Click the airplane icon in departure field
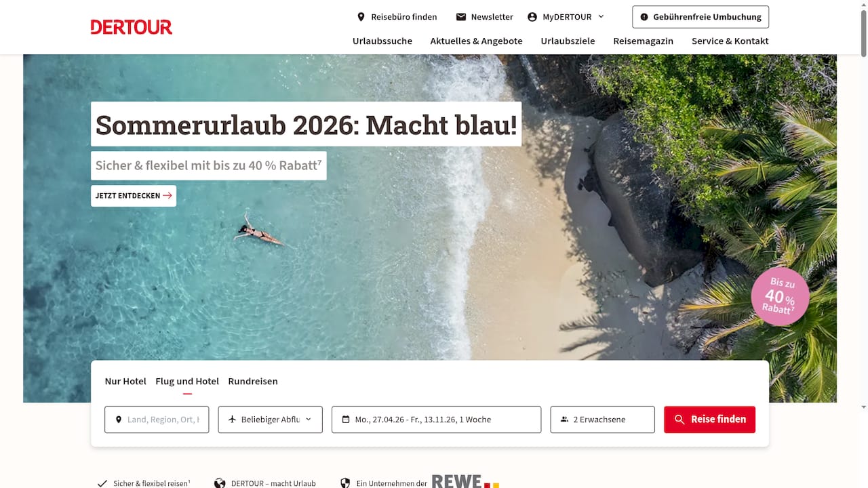This screenshot has width=868, height=488. [x=232, y=420]
